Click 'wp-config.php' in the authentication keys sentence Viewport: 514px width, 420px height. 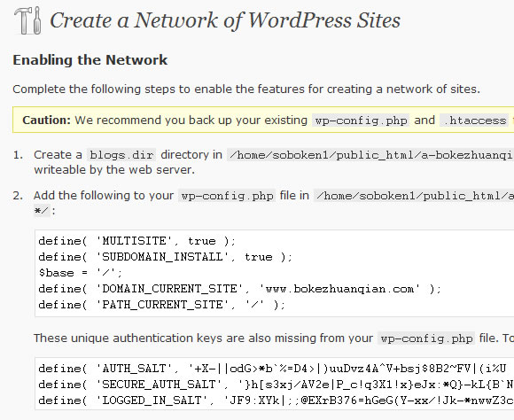click(x=426, y=338)
